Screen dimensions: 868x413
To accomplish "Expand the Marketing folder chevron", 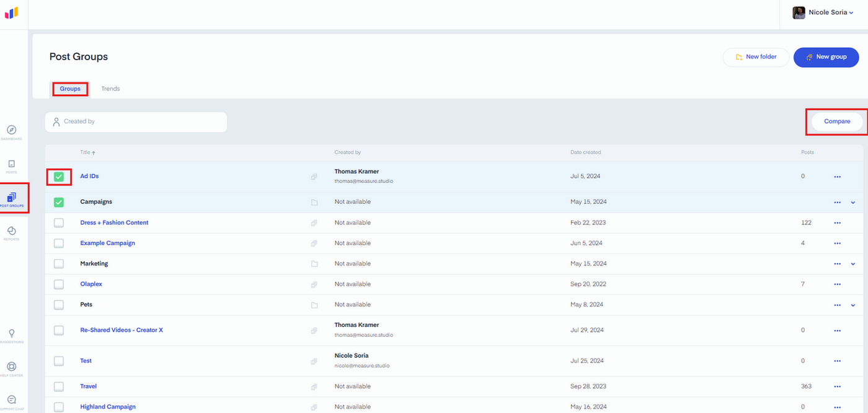I will [x=853, y=264].
